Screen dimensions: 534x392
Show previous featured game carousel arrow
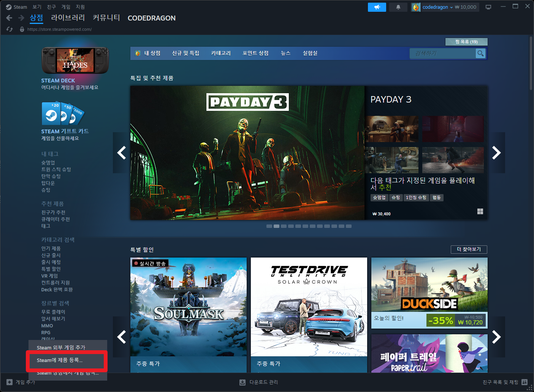point(122,153)
